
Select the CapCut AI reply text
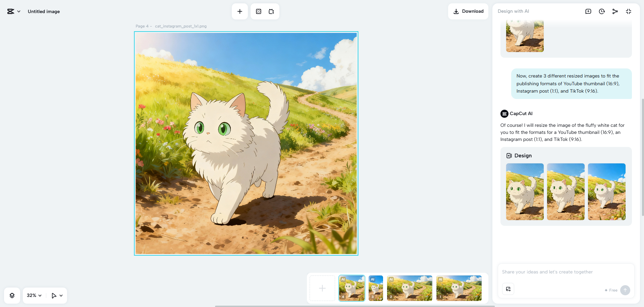[562, 133]
